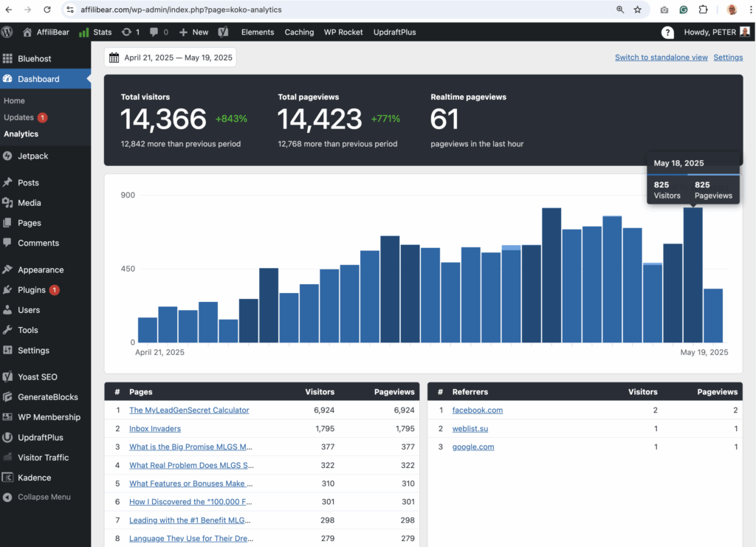This screenshot has height=547, width=756.
Task: Click Stats in the admin bar
Action: pos(95,32)
